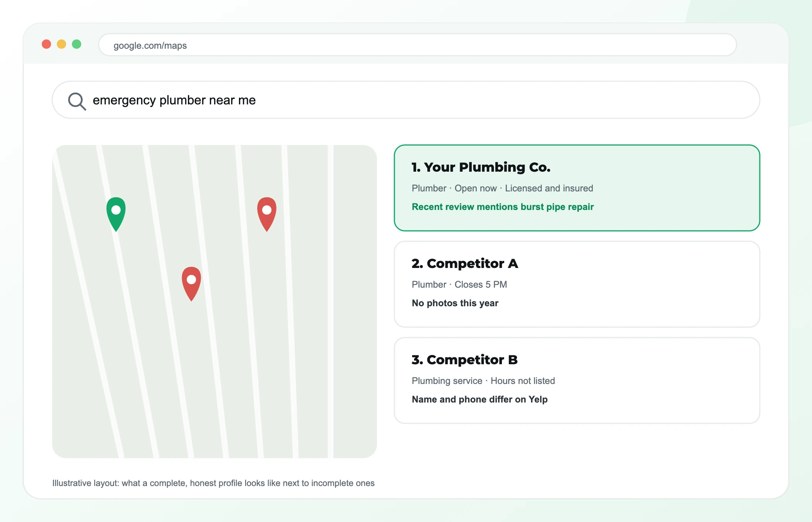Click the red close window dot

point(46,44)
